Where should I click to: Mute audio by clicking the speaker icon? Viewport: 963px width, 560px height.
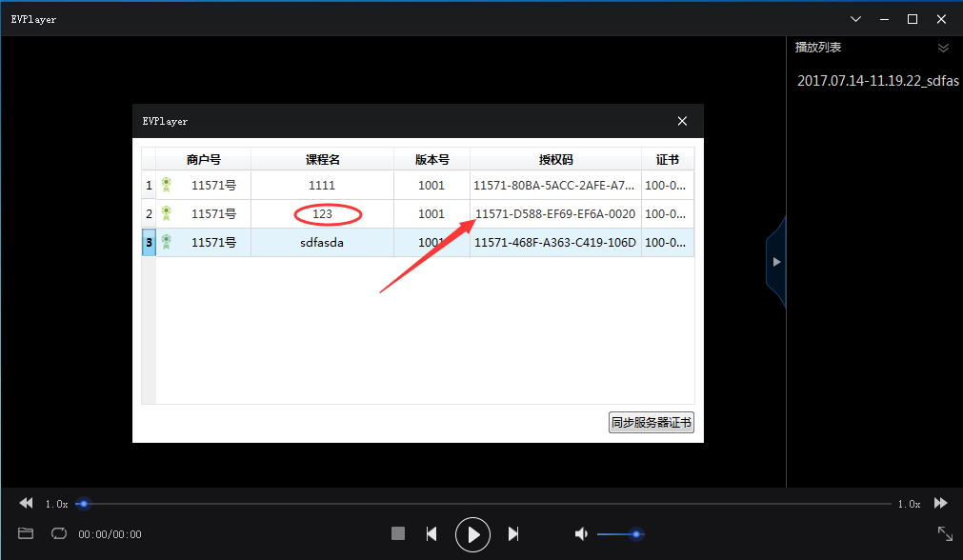581,533
